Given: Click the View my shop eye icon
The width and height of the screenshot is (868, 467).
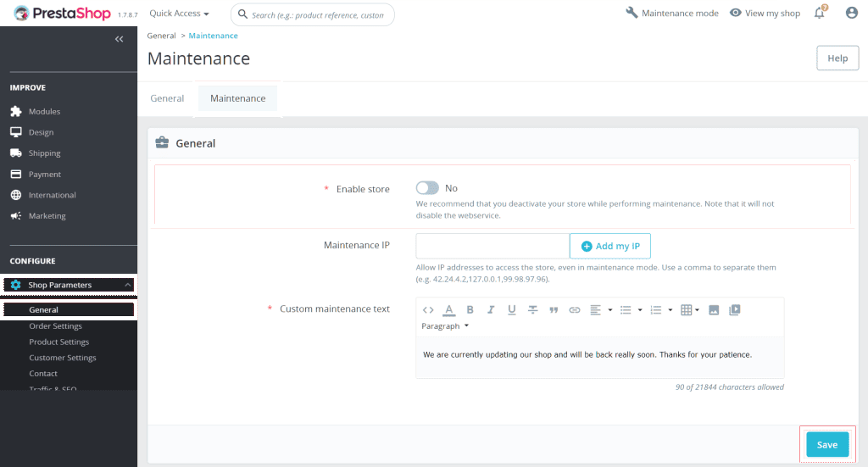Looking at the screenshot, I should (735, 13).
